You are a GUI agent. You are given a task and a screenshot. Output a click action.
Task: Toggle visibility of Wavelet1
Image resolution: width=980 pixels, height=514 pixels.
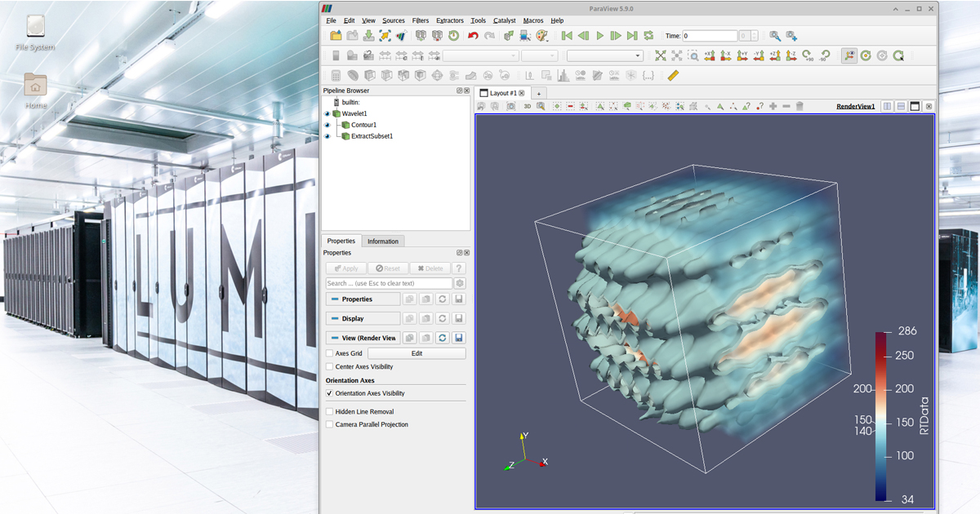[x=327, y=113]
